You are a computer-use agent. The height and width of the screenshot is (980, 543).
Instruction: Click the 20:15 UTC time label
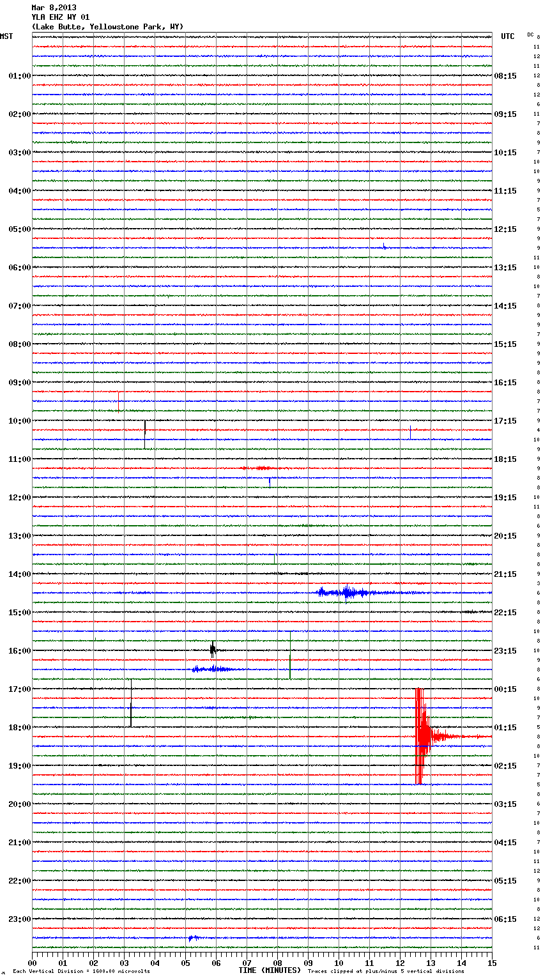tap(505, 536)
